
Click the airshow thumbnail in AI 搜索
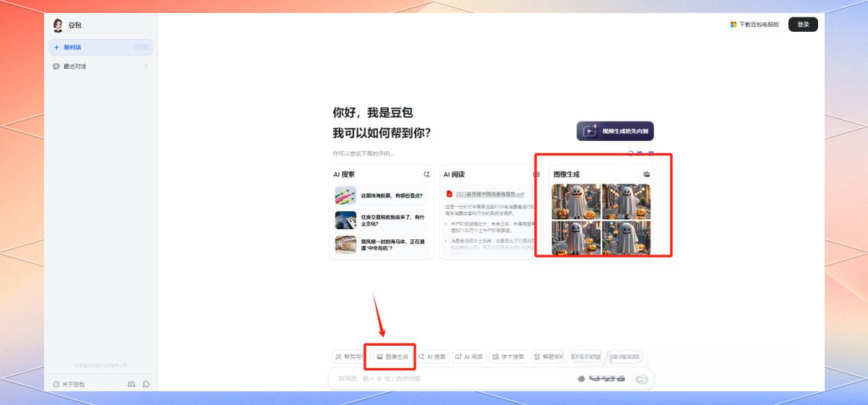click(345, 195)
